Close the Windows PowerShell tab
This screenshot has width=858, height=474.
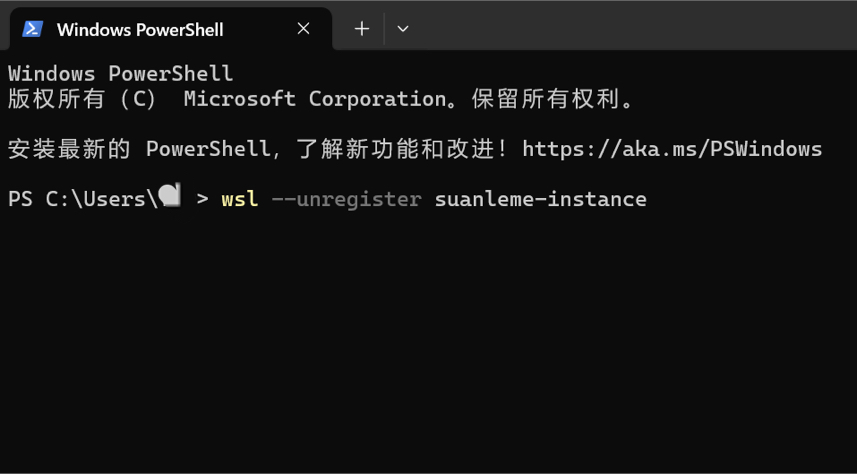tap(304, 29)
